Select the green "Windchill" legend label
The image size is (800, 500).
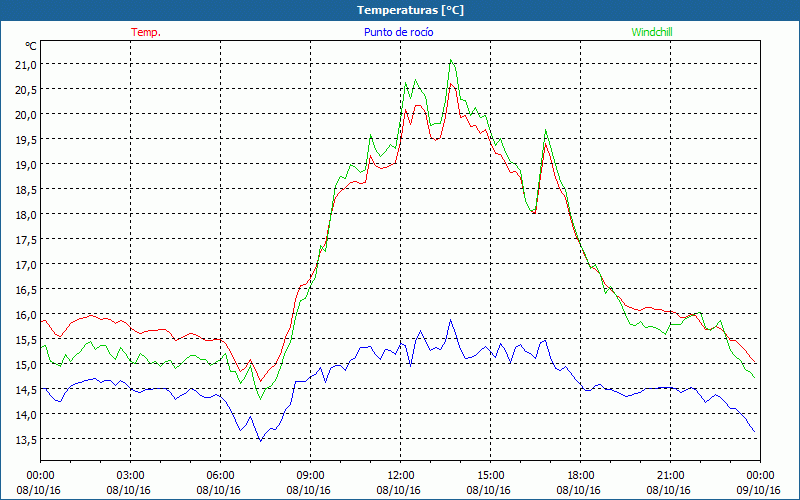tap(652, 32)
